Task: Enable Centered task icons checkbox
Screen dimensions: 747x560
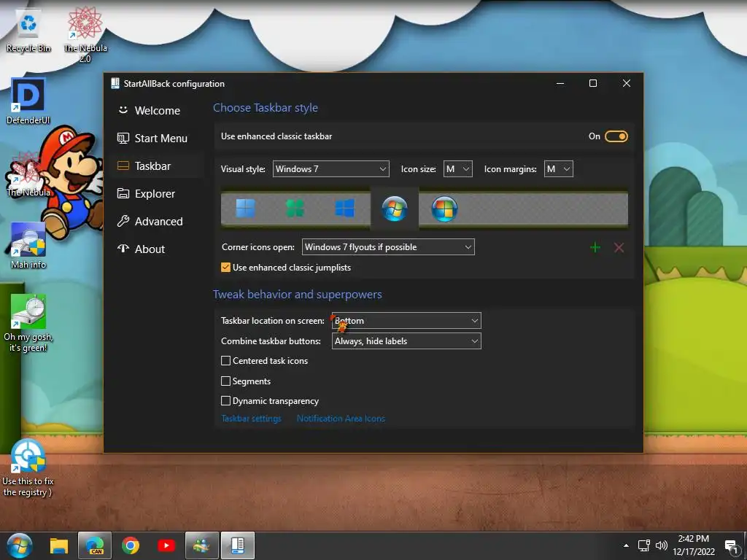Action: tap(226, 361)
